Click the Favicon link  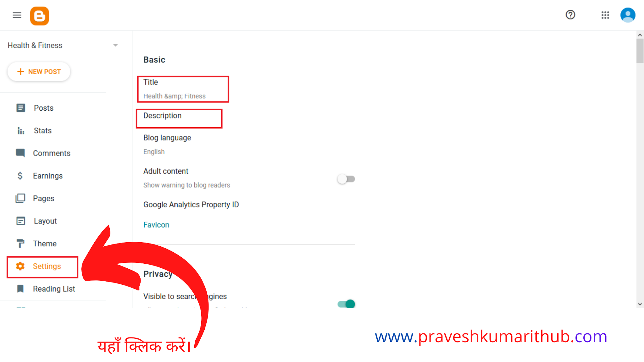(156, 225)
